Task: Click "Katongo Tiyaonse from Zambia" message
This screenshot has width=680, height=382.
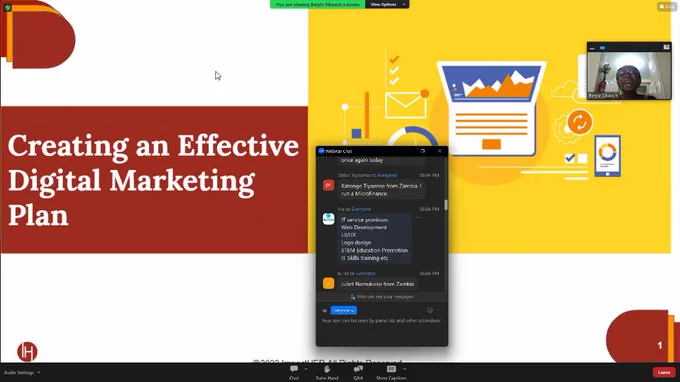Action: click(x=381, y=189)
